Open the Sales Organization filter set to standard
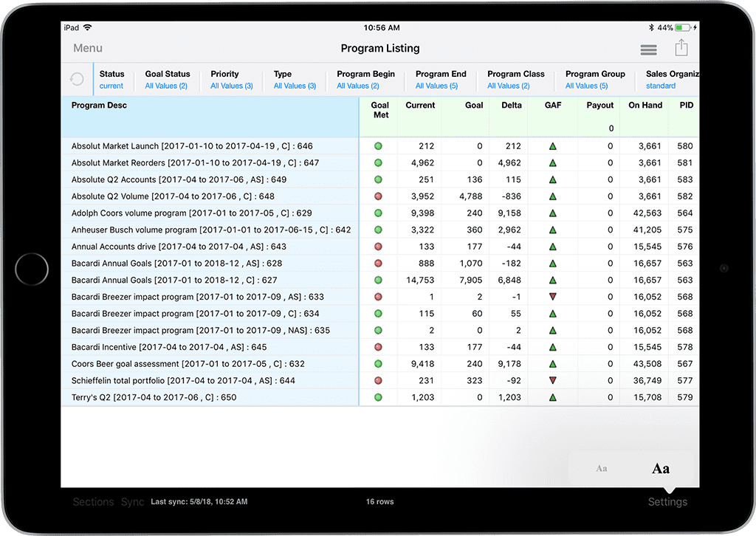 [672, 80]
